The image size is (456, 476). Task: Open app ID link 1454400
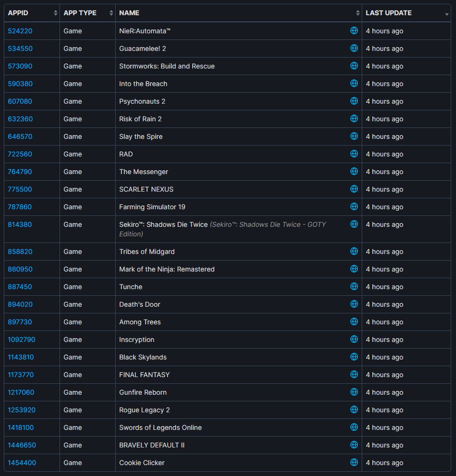click(x=22, y=463)
